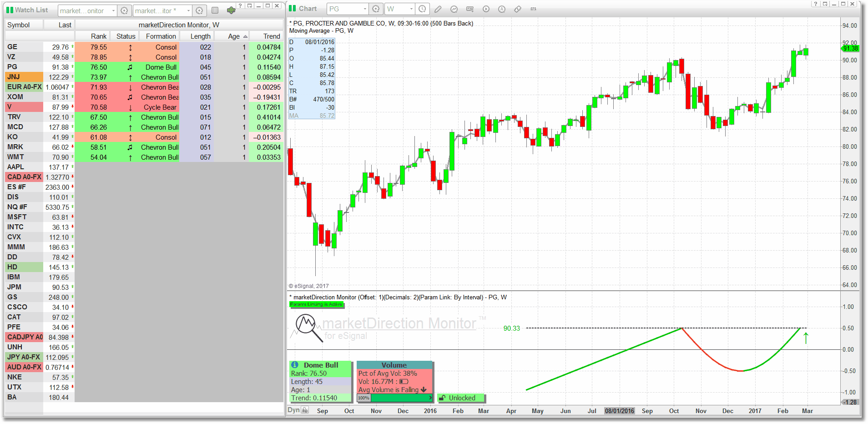
Task: Click MSFT last price 63.81
Action: 60,217
